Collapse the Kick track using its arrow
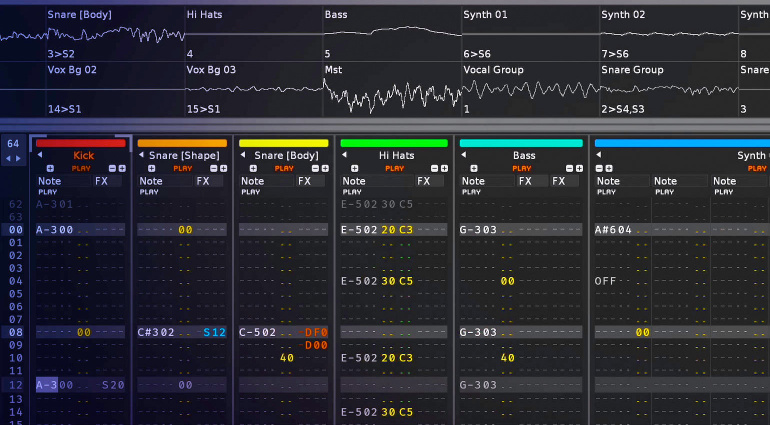Screen dimensions: 770x425 (40, 156)
